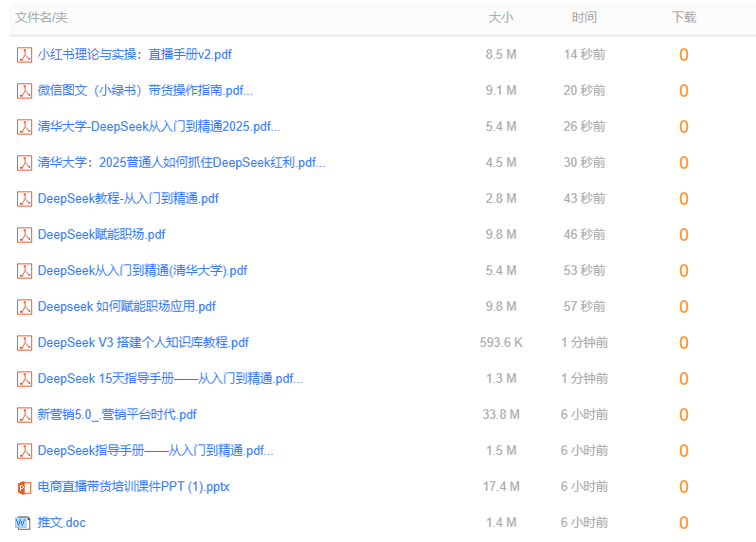The width and height of the screenshot is (756, 542).
Task: Click download count for 电商直播带货培训课件PPT row
Action: (x=684, y=487)
